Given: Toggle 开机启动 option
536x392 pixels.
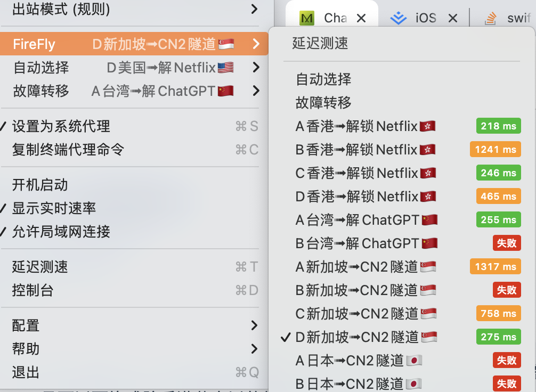Looking at the screenshot, I should 134,185.
